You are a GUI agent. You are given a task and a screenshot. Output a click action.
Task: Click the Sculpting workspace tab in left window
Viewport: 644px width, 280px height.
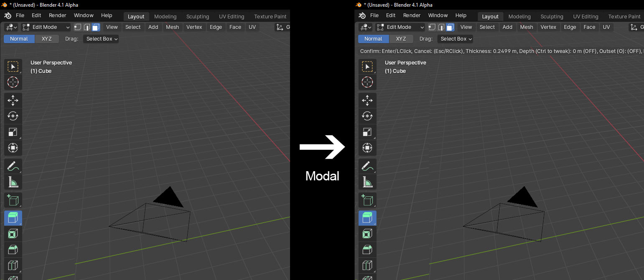198,17
